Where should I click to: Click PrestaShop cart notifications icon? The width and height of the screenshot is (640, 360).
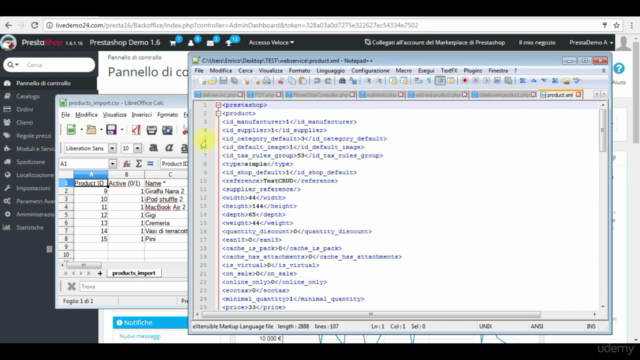click(x=173, y=42)
